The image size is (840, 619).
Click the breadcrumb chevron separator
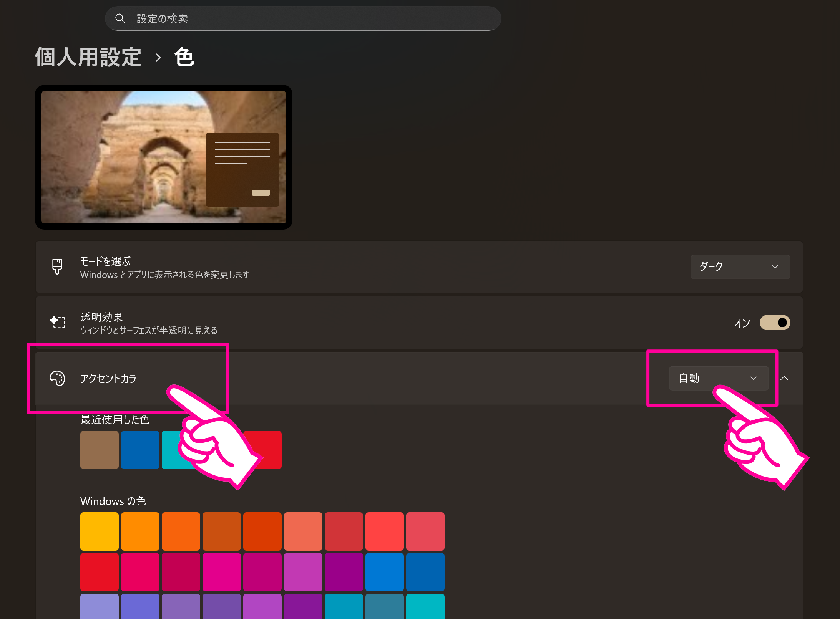(x=158, y=58)
